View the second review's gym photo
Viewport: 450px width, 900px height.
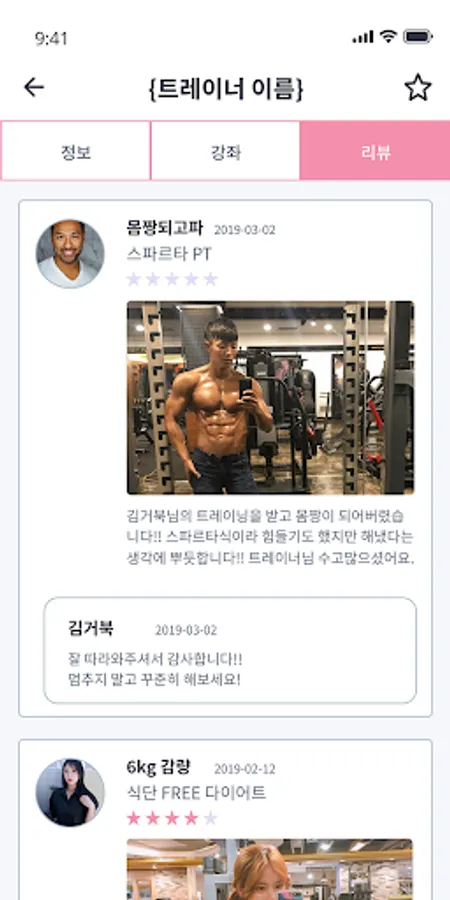(270, 869)
